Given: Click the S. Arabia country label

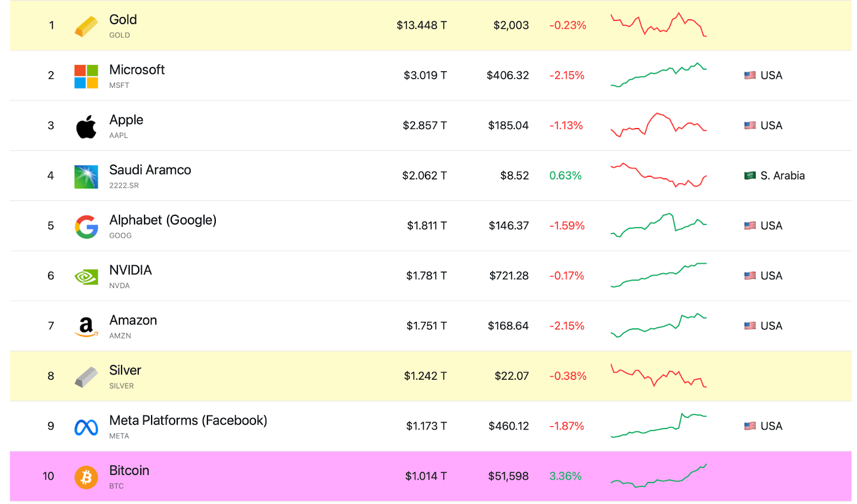Looking at the screenshot, I should (783, 176).
